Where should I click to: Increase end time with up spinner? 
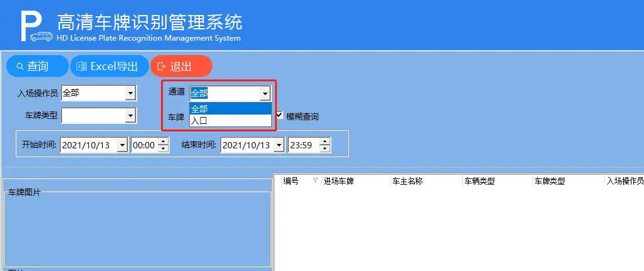325,141
